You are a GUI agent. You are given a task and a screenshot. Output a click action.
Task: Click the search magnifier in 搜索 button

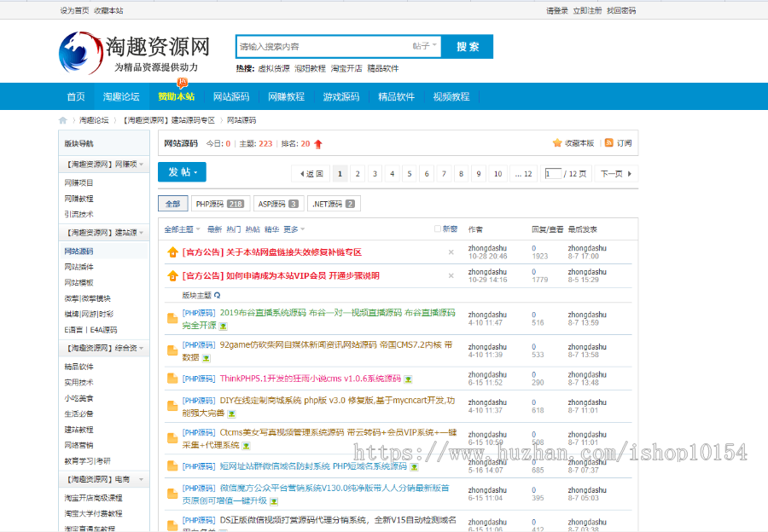pyautogui.click(x=466, y=47)
